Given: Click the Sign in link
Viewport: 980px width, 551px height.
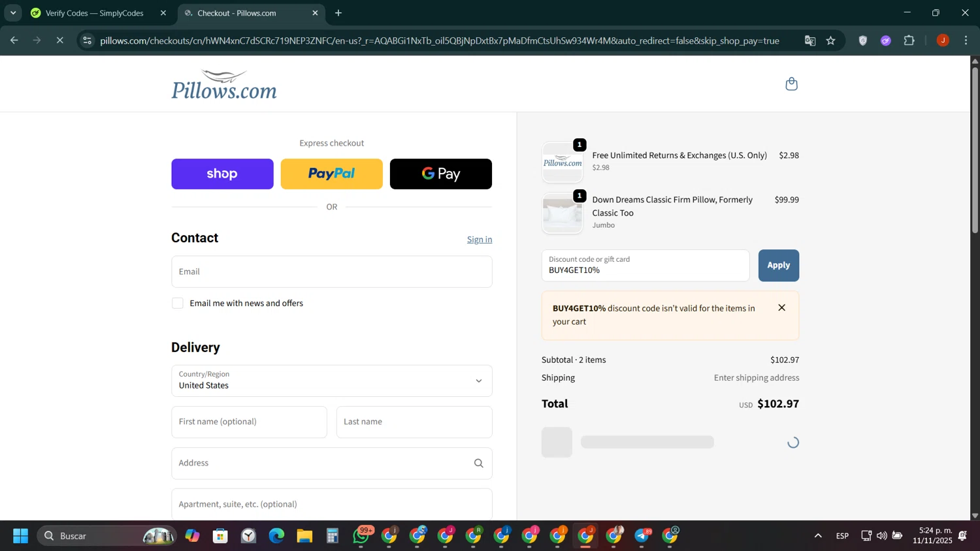Looking at the screenshot, I should [480, 240].
